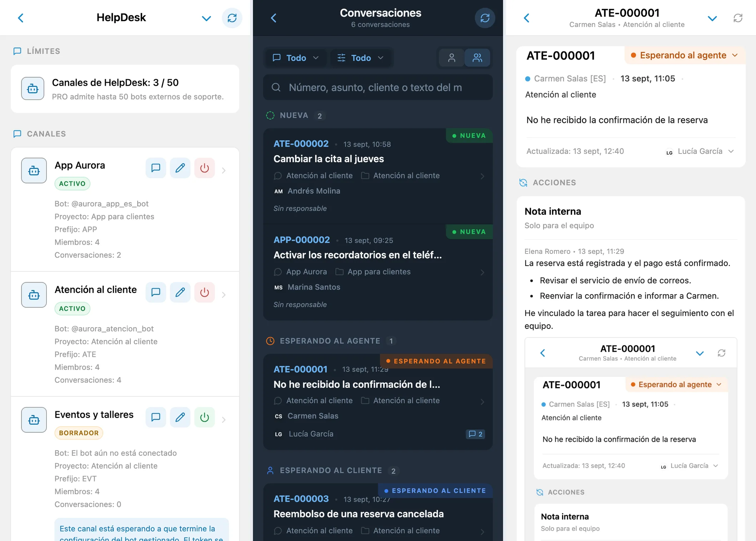Activate the Eventos y talleres channel
Screen dimensions: 756x541
(x=204, y=417)
